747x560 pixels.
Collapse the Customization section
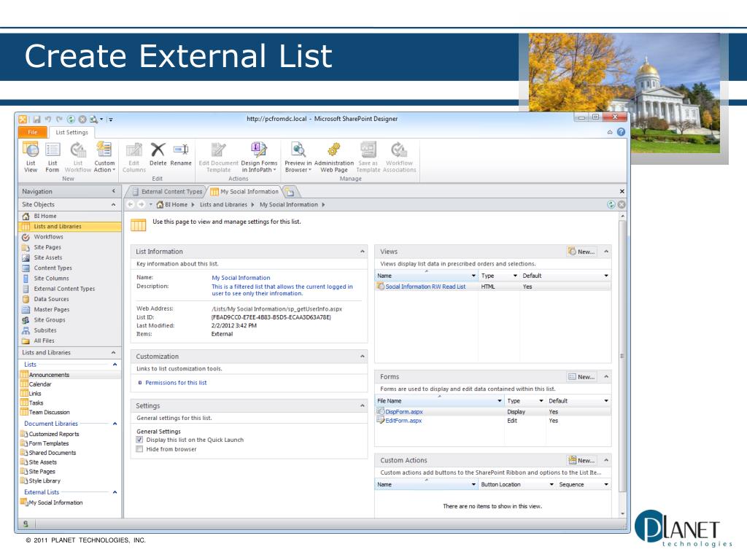pyautogui.click(x=362, y=356)
